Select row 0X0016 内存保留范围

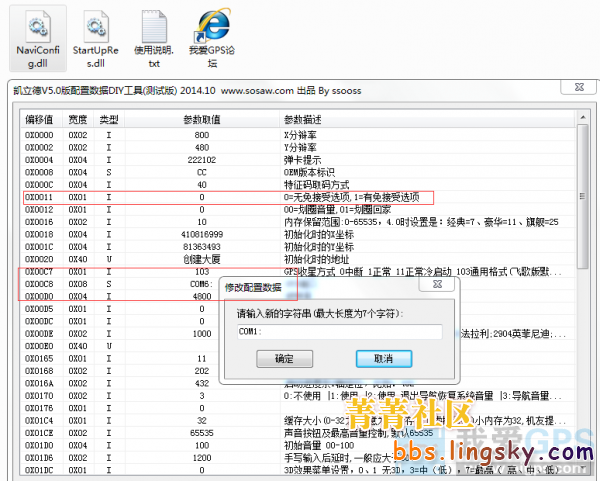pos(298,222)
